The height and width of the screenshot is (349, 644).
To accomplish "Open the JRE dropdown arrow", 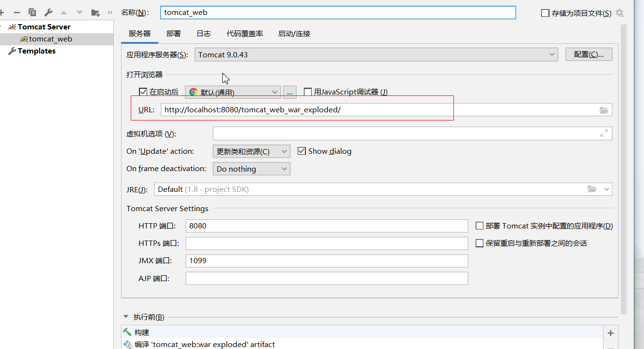I will pyautogui.click(x=606, y=189).
